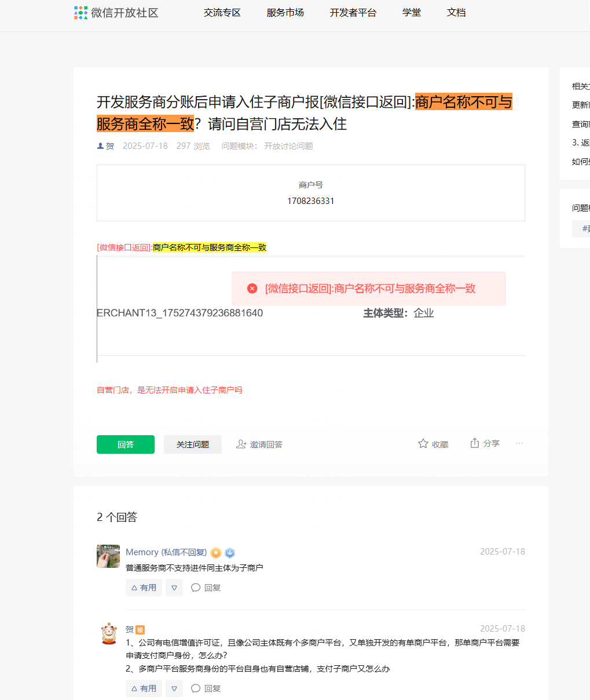Click the red text 自营门店,是无法开启申请入住子商户吗
Screen dimensions: 590x700
[x=170, y=390]
